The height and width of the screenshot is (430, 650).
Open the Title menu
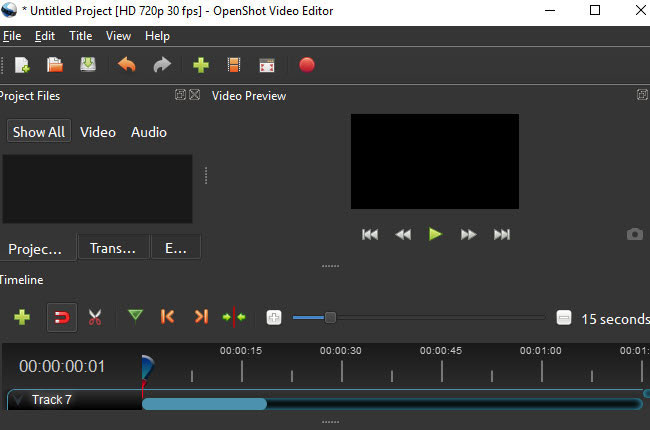click(x=80, y=36)
